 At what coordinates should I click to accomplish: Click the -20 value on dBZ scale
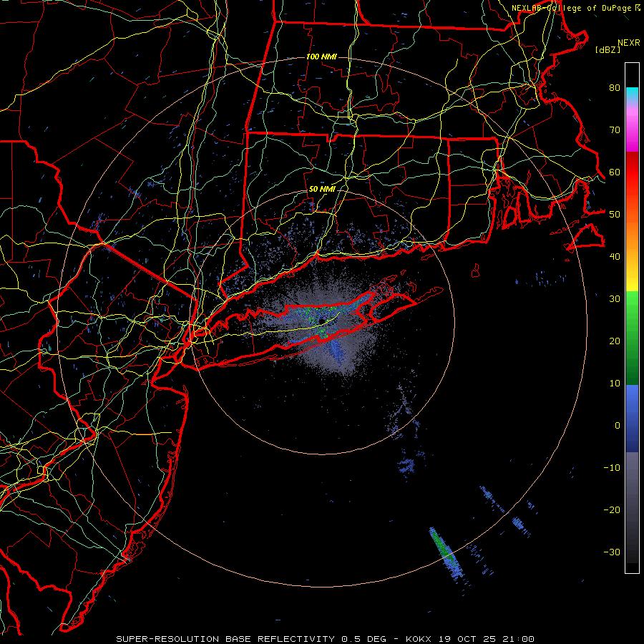612,509
